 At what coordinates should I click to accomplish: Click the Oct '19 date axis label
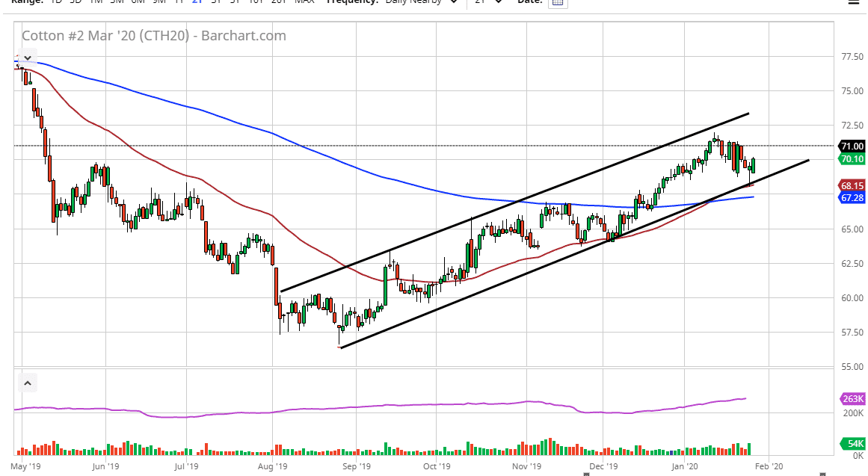[437, 466]
